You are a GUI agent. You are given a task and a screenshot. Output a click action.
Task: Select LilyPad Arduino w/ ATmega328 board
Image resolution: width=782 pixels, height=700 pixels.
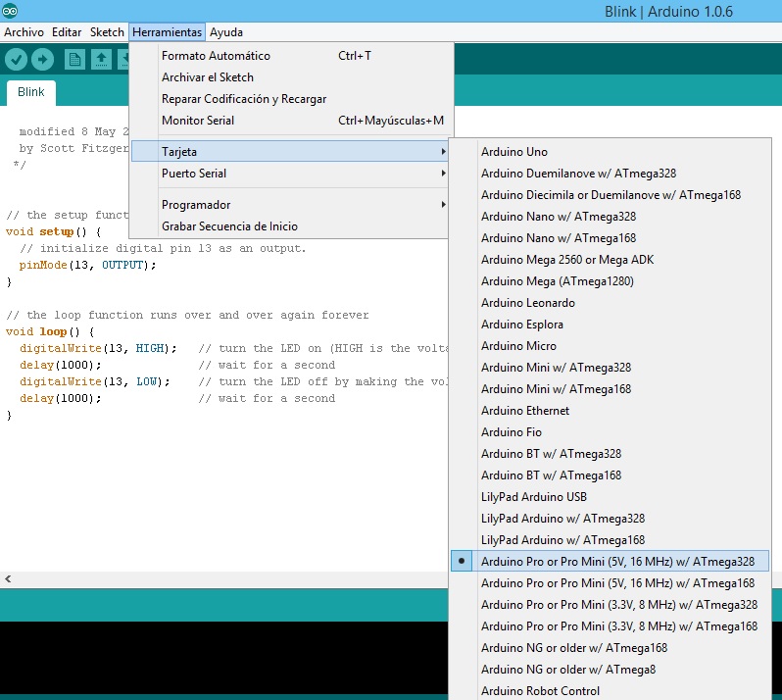[x=610, y=519]
